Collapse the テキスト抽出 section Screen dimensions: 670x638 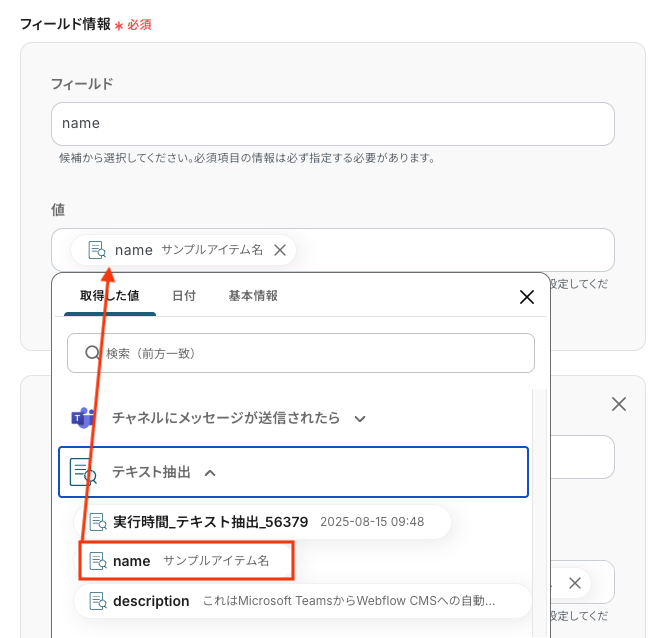point(210,472)
